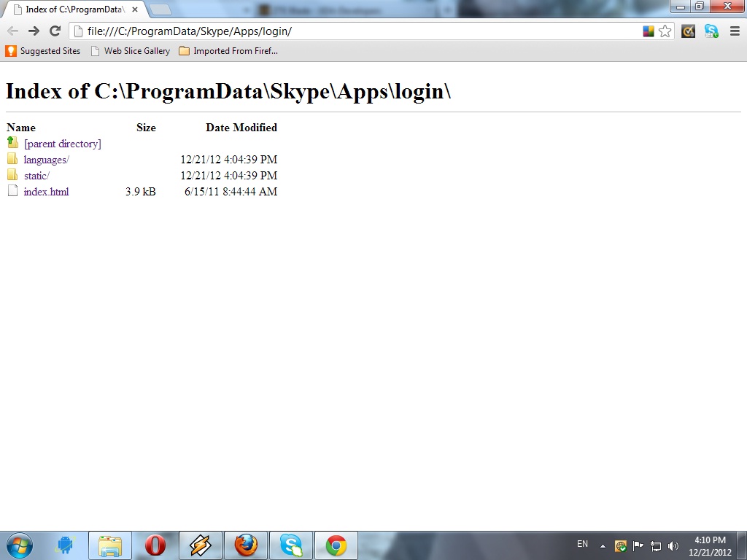Click the Size column header
The width and height of the screenshot is (747, 560).
pyautogui.click(x=146, y=128)
